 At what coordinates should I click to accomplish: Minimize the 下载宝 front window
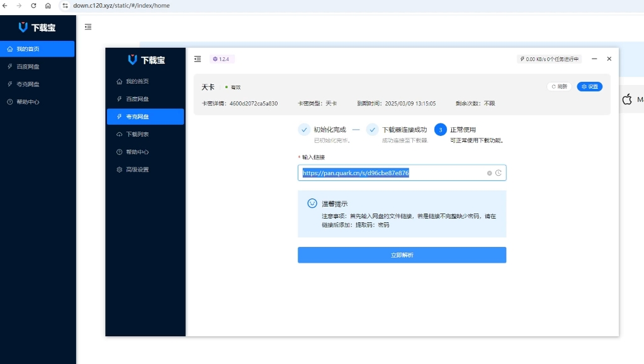pyautogui.click(x=594, y=59)
